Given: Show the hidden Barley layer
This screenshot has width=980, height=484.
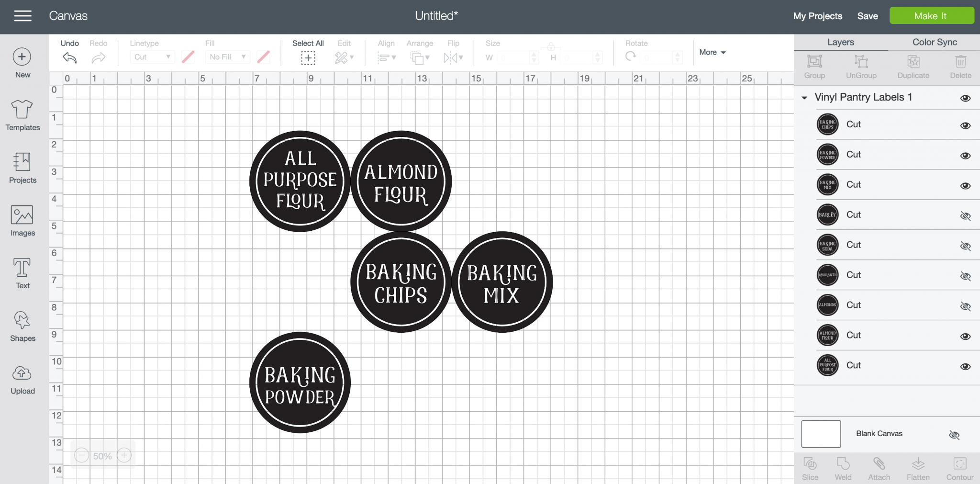Looking at the screenshot, I should point(966,216).
